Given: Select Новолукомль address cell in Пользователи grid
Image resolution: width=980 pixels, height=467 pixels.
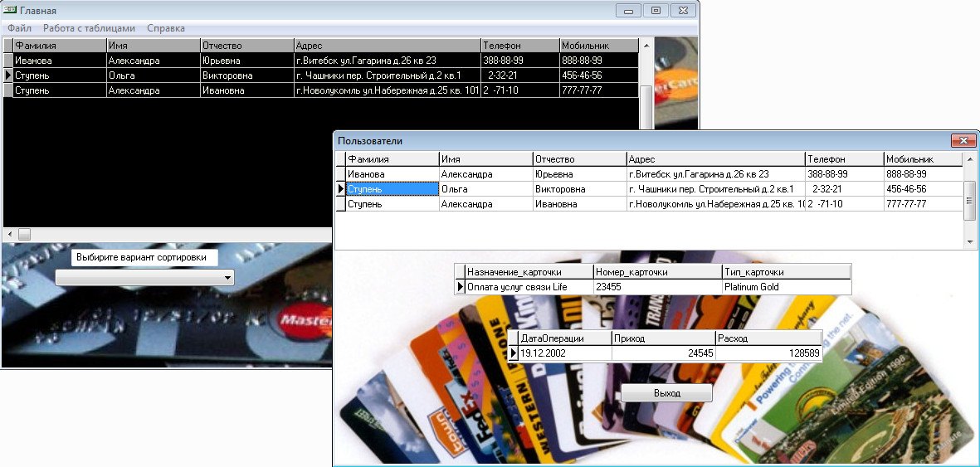Looking at the screenshot, I should click(x=716, y=204).
